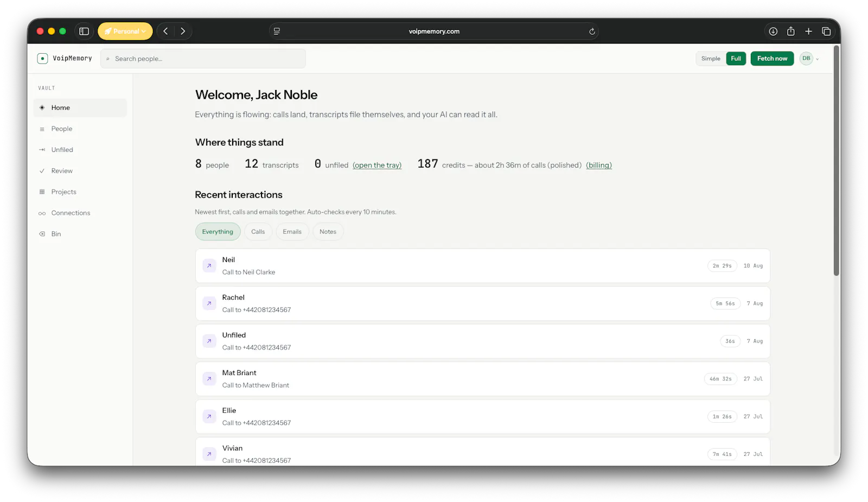Open Bin in the sidebar
The width and height of the screenshot is (868, 502).
click(x=80, y=234)
